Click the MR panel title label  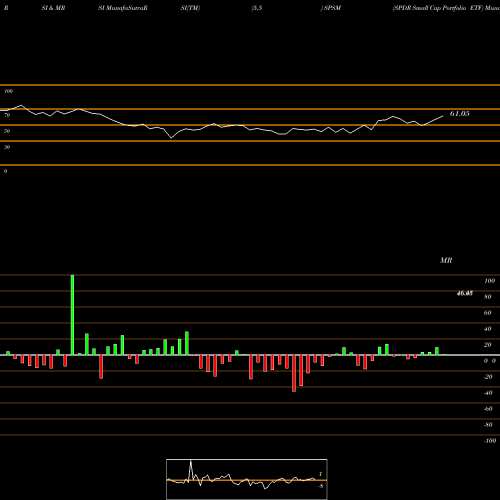pos(446,260)
